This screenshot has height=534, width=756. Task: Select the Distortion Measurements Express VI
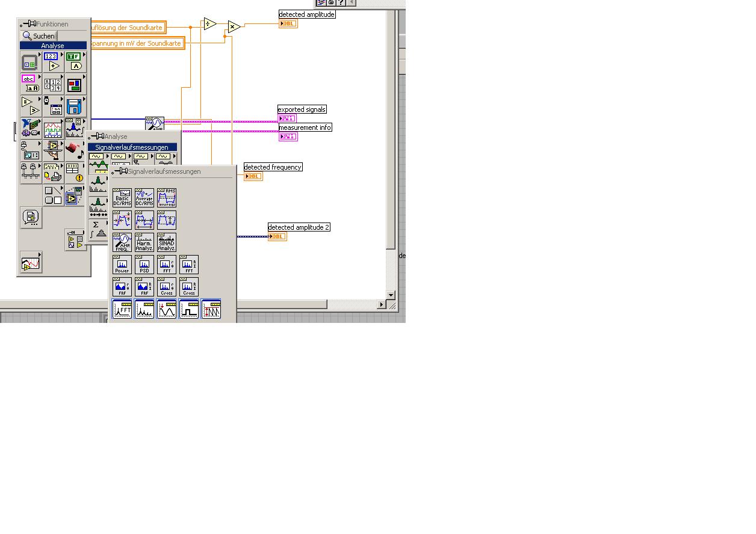144,309
